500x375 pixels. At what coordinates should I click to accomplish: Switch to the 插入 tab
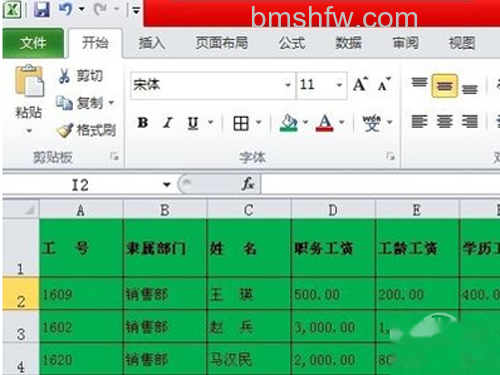click(x=152, y=43)
